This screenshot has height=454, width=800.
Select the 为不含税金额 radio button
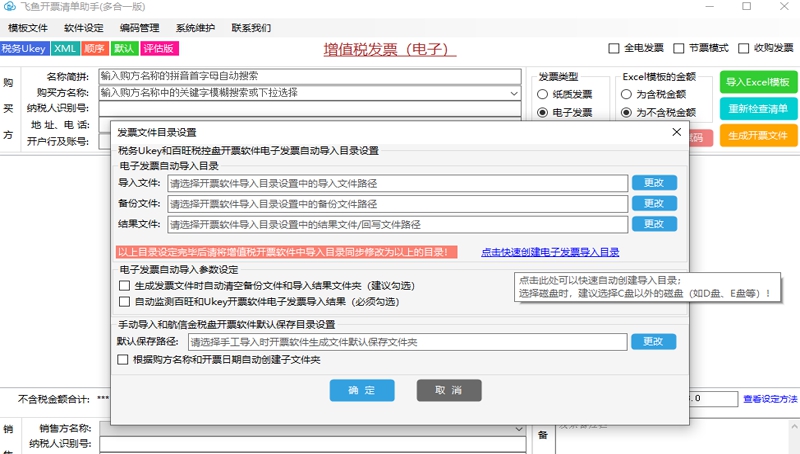(x=626, y=112)
